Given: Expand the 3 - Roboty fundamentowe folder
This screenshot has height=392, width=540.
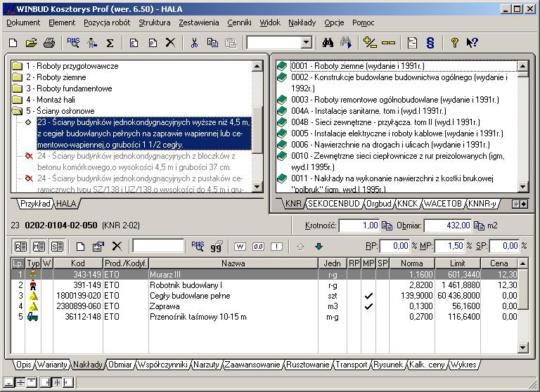Looking at the screenshot, I should pyautogui.click(x=17, y=89).
